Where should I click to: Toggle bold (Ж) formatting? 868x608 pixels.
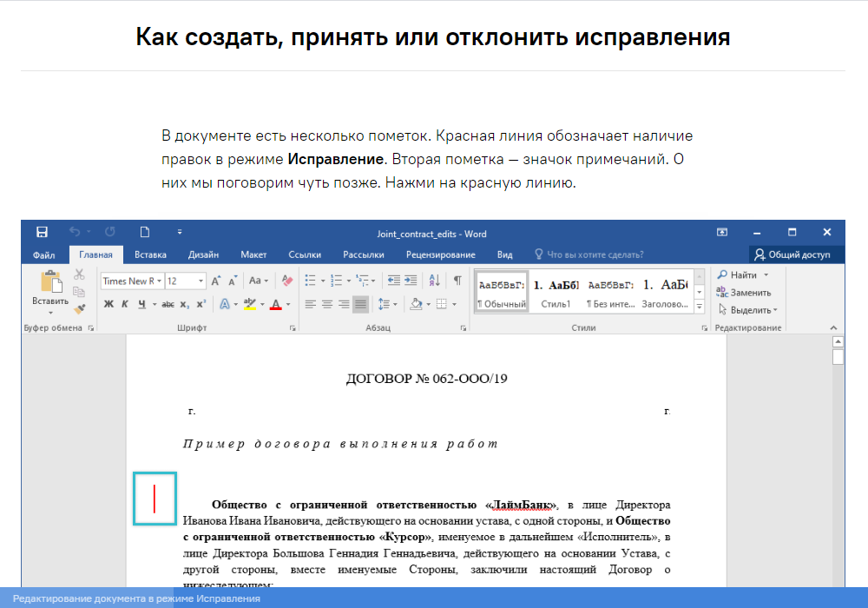tap(108, 304)
